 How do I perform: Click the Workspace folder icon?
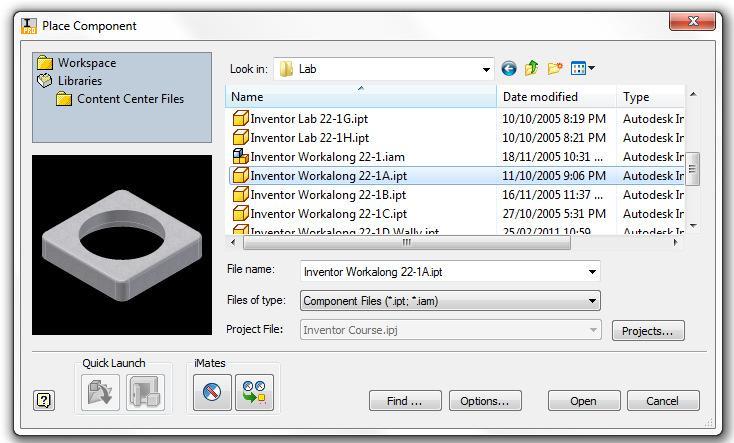pyautogui.click(x=45, y=63)
